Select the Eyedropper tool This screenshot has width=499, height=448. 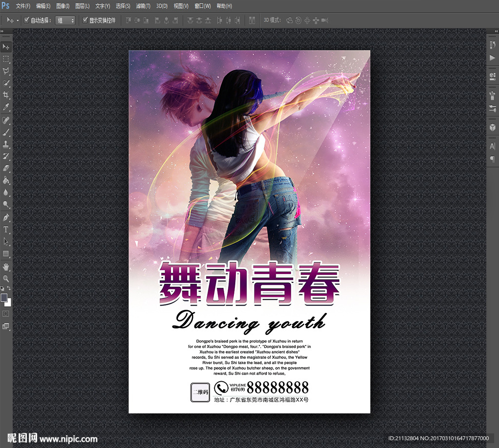[x=6, y=107]
